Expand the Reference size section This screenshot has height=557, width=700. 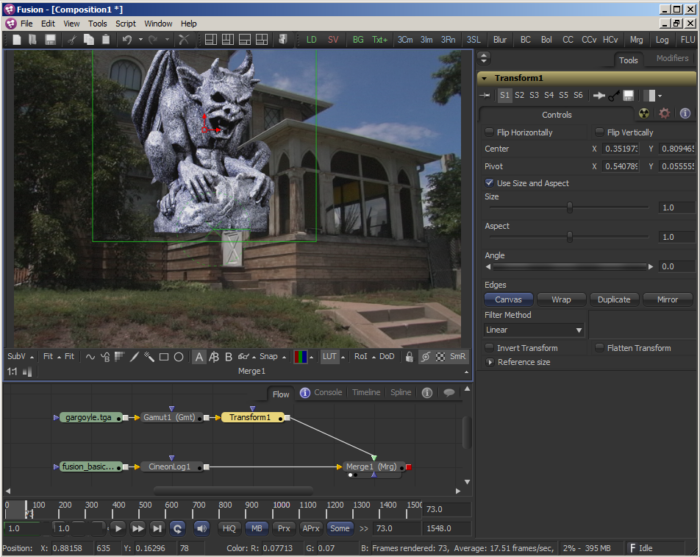[490, 362]
